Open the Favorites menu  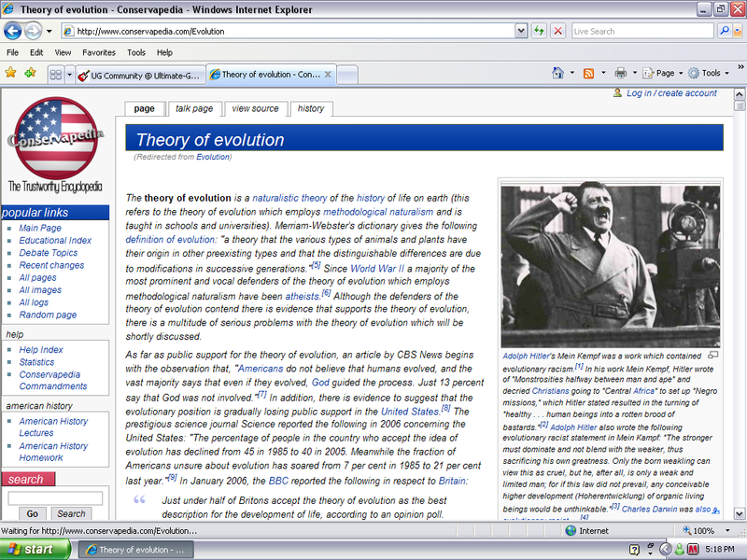coord(99,52)
